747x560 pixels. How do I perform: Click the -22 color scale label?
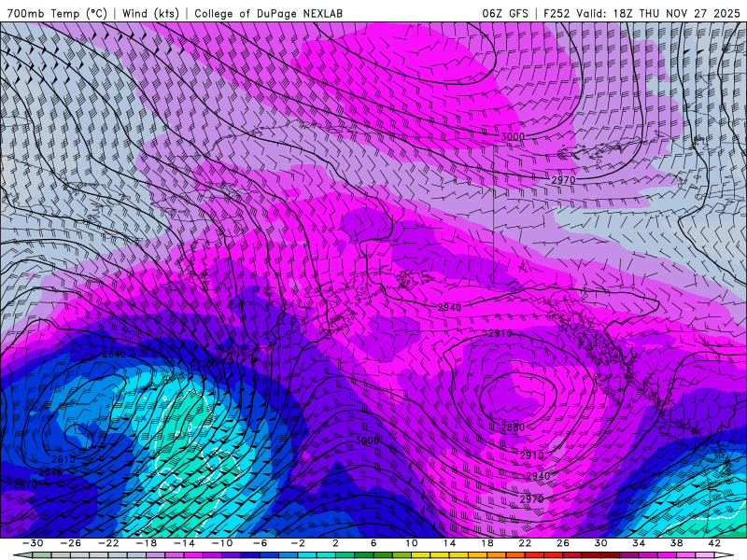(108, 543)
